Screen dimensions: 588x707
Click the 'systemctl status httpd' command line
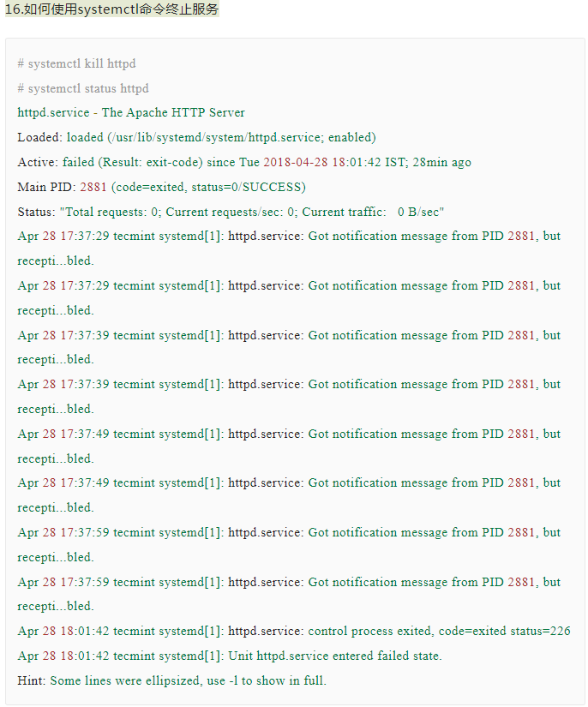click(x=83, y=88)
